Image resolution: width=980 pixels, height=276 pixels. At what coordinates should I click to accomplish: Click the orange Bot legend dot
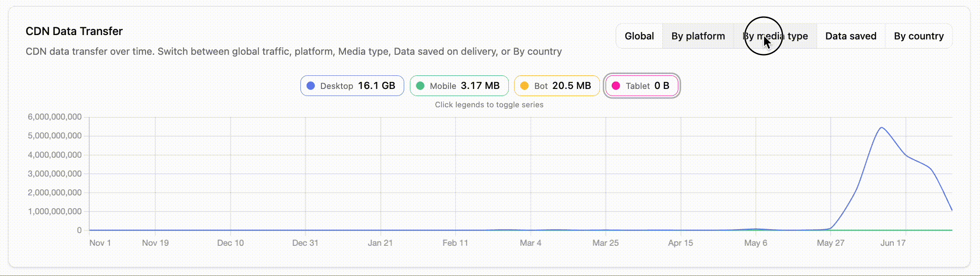point(524,86)
